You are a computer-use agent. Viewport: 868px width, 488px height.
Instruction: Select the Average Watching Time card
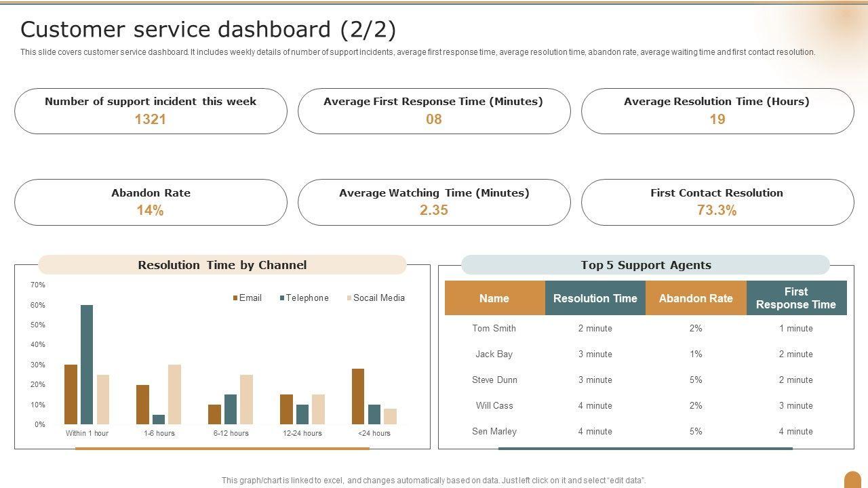coord(434,202)
